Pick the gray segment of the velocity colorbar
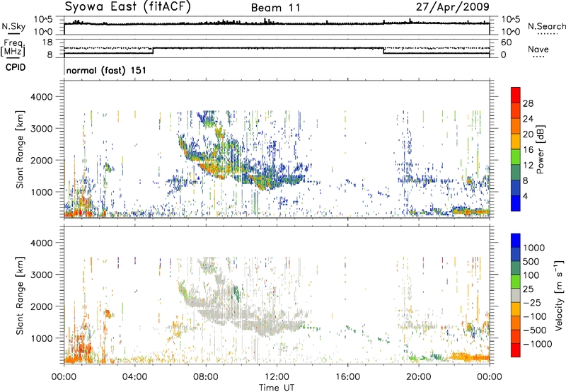Viewport: 566px width, 392px height. tap(516, 295)
